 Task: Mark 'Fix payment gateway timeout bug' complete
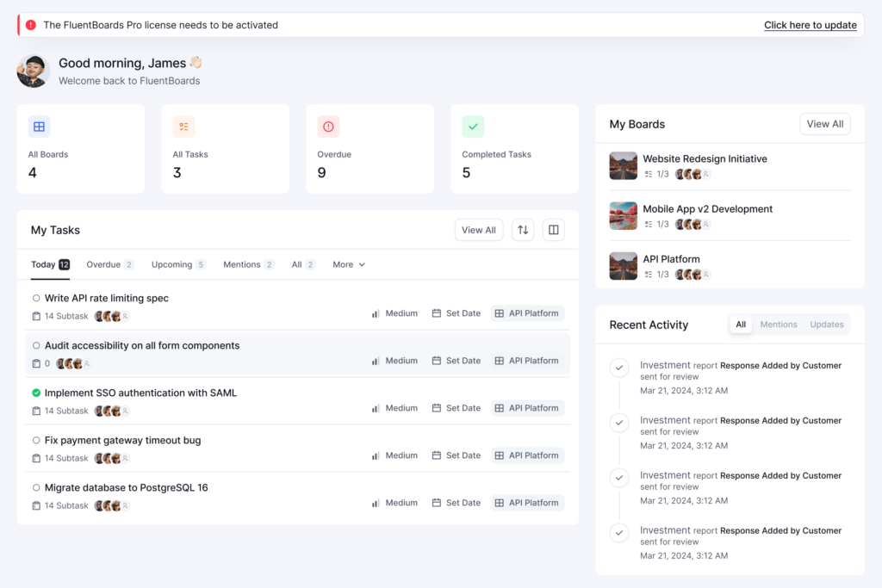point(36,440)
